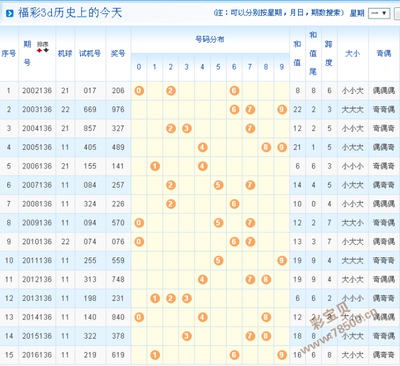This screenshot has width=400, height=366.
Task: Click 试机号 669 in row 2003136
Action: point(90,109)
